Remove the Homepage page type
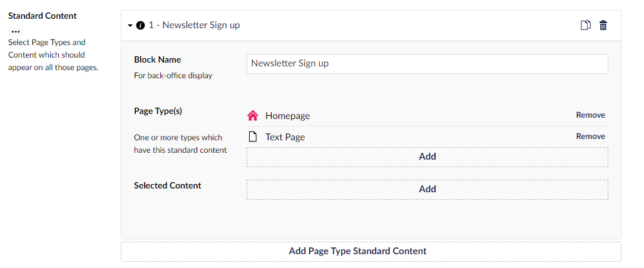This screenshot has height=268, width=644. pyautogui.click(x=590, y=115)
